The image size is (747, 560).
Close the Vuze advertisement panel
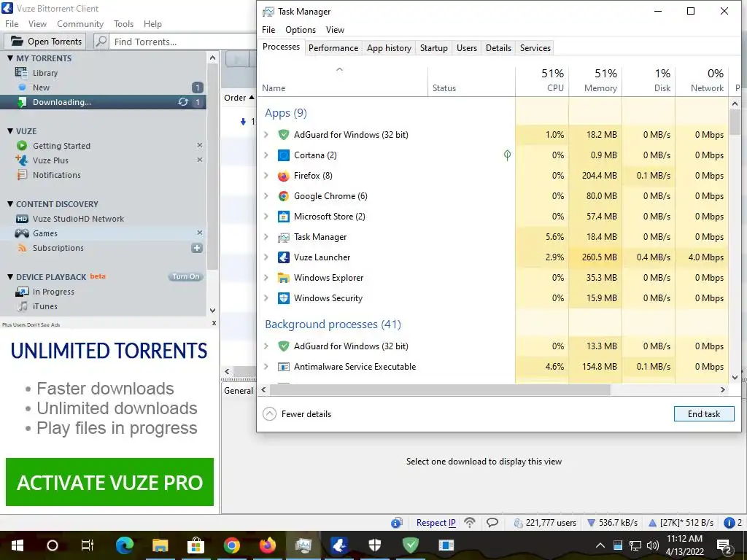(x=214, y=323)
